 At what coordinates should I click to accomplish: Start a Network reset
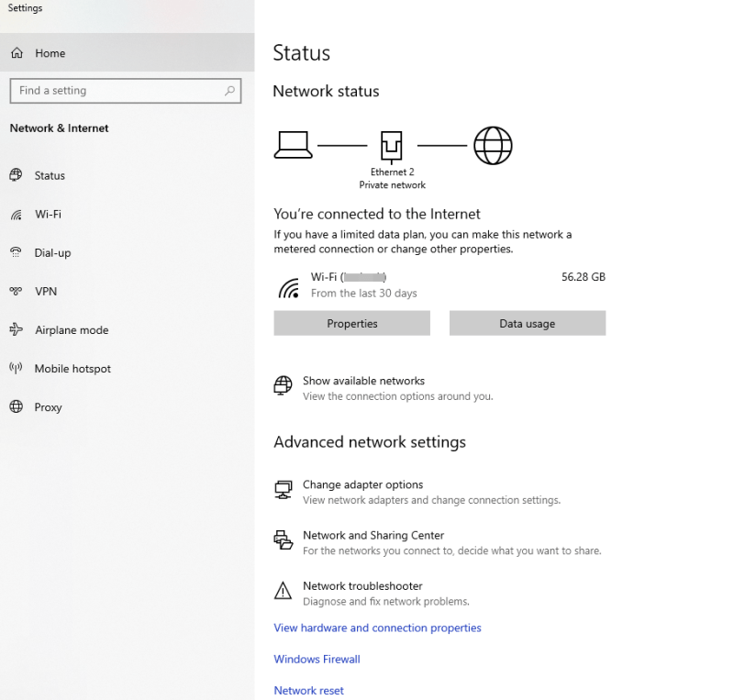[308, 690]
